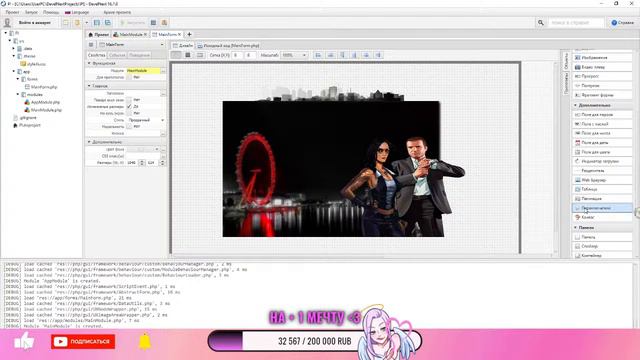The width and height of the screenshot is (640, 360).
Task: Click the first icon right of the Run button
Action: pos(153,23)
